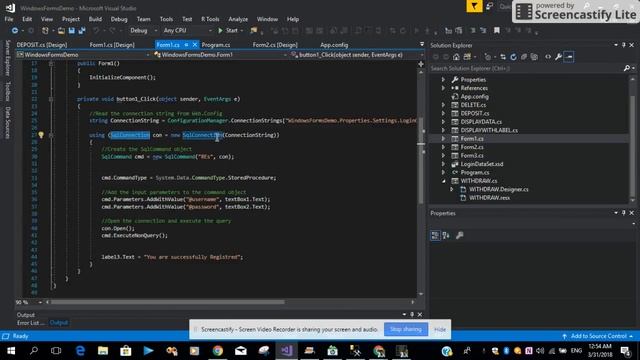Click the Find in Files icon after Start

pos(254,31)
